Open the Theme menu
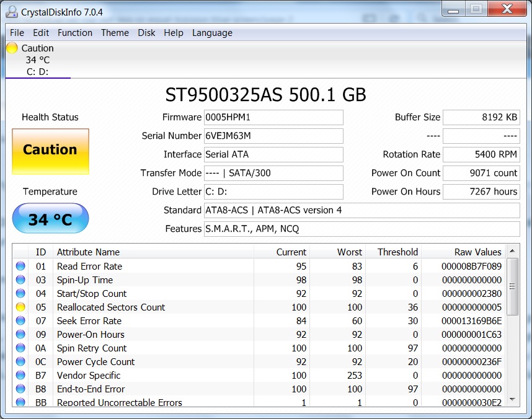 (115, 33)
